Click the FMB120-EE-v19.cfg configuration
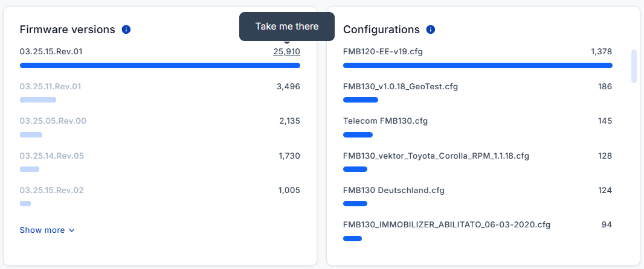 [x=382, y=52]
